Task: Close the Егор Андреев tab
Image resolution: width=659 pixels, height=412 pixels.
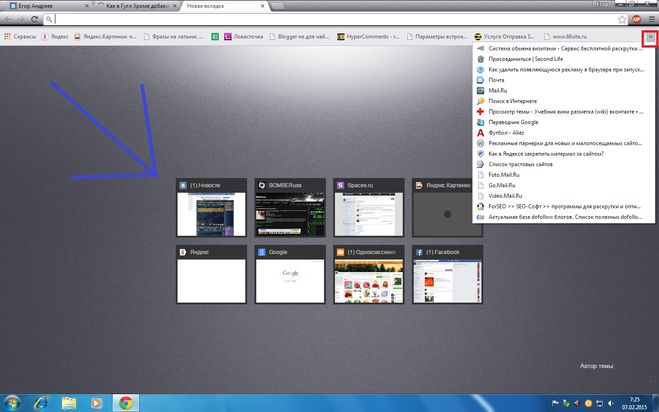Action: [87, 6]
